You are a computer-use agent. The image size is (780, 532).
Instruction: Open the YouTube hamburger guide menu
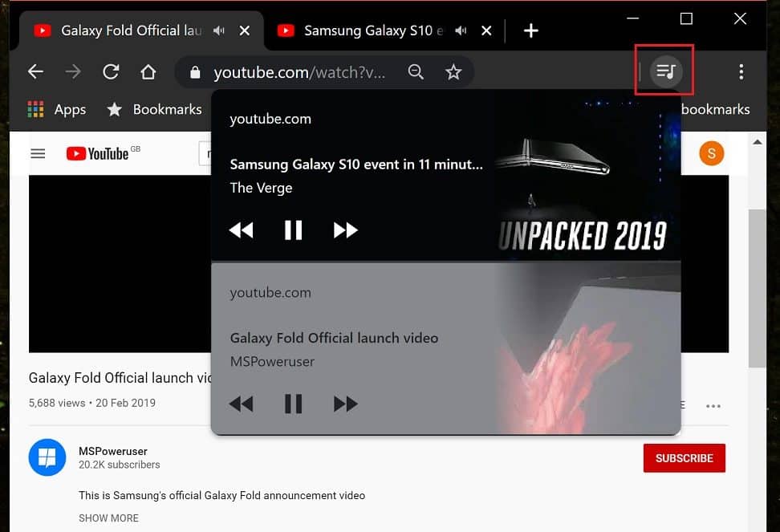(x=38, y=153)
